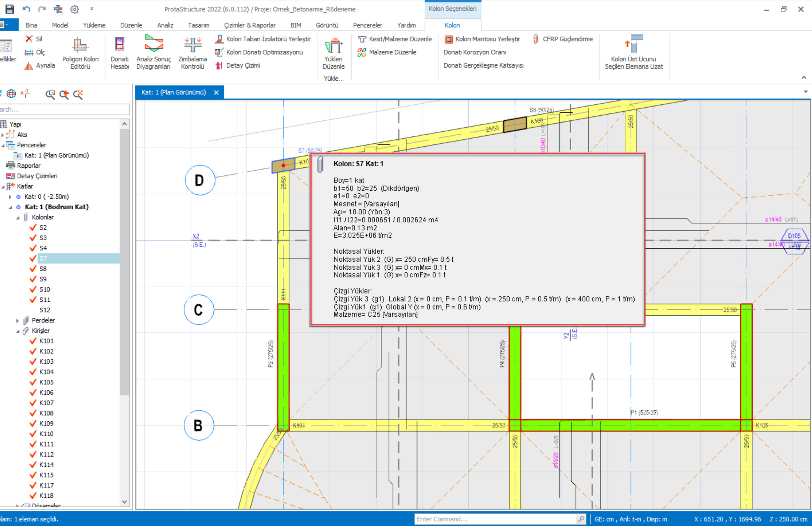Select Kolon Mantosu Yerleştir

coord(482,39)
